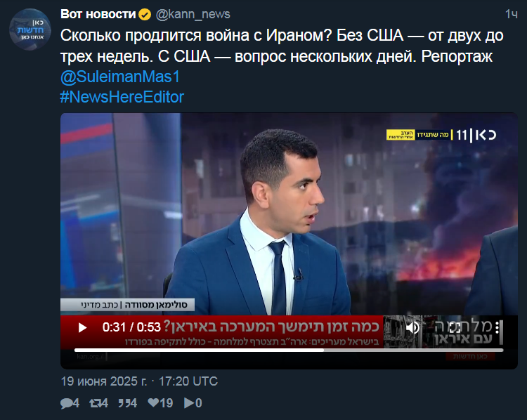Open the 19 июня 2025 timestamp link
The width and height of the screenshot is (527, 420).
(139, 381)
